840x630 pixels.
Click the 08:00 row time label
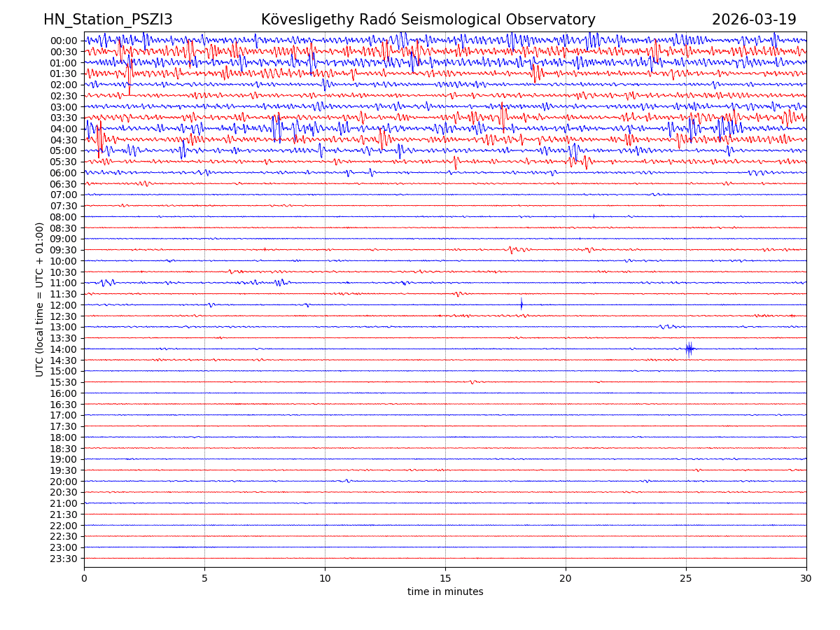click(x=63, y=217)
